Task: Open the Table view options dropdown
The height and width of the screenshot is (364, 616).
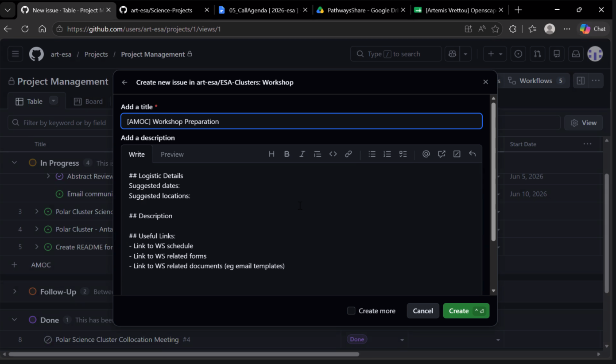Action: coord(54,101)
